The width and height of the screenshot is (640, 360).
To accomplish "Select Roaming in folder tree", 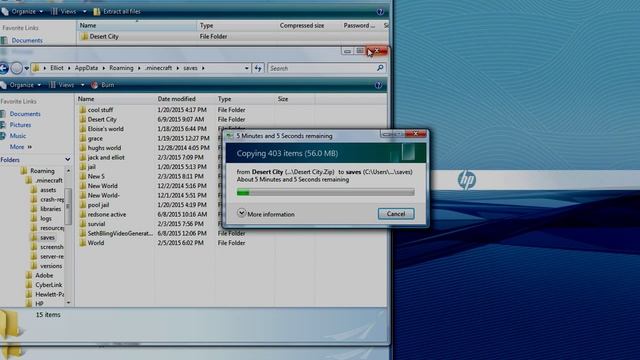I will click(42, 171).
